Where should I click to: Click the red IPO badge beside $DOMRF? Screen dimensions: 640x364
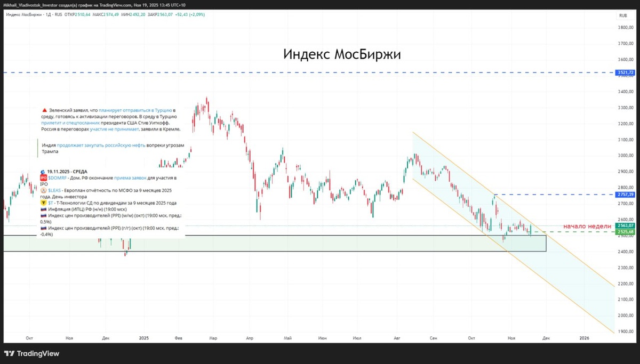(x=44, y=177)
